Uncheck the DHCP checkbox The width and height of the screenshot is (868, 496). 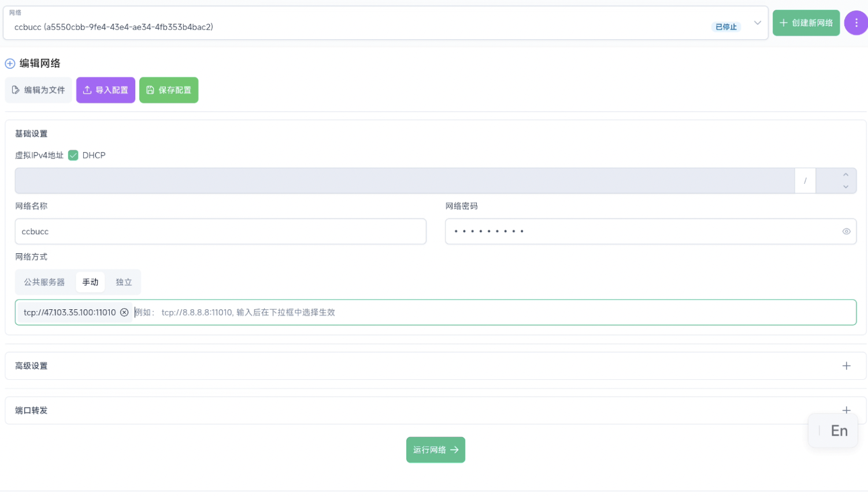tap(73, 155)
